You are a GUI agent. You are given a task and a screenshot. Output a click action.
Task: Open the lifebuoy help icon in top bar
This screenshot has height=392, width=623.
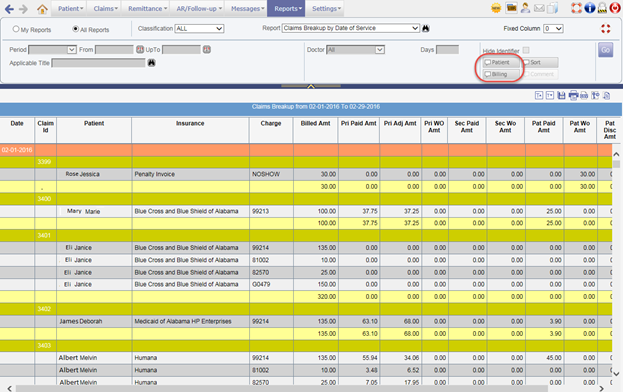[x=577, y=8]
